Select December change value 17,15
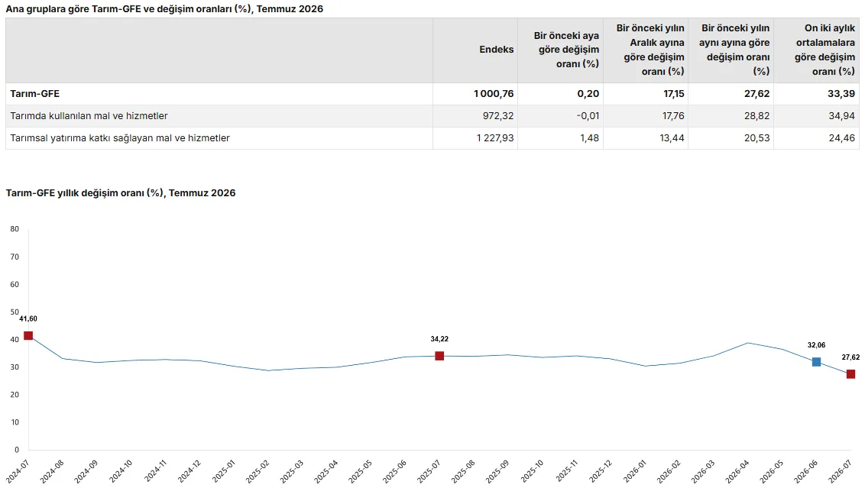The height and width of the screenshot is (504, 865). 673,94
